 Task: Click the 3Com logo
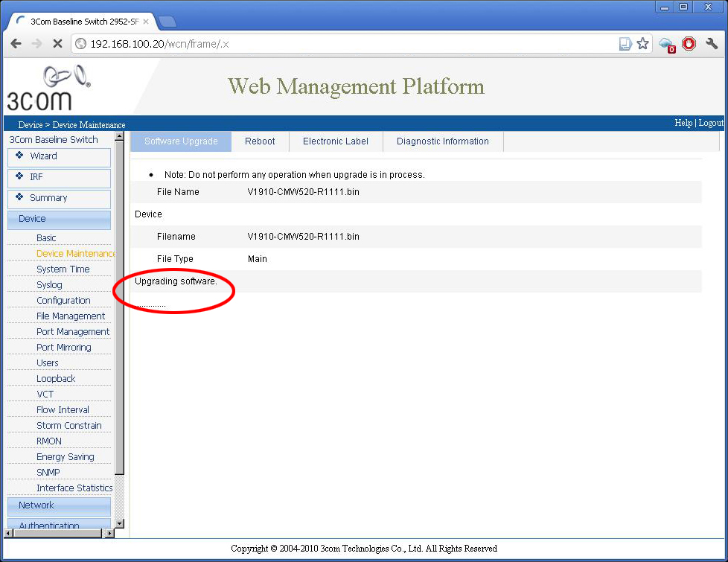(x=48, y=88)
